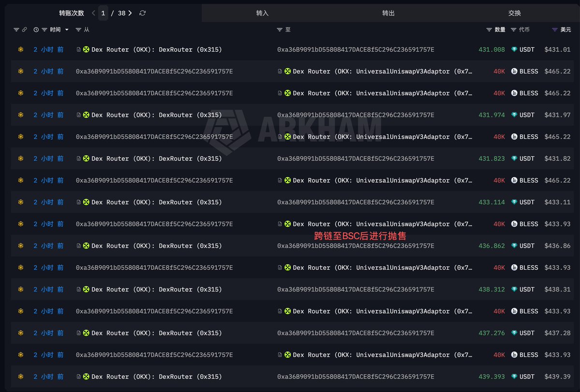Switch to the 转出 tab
580x392 pixels.
point(389,13)
